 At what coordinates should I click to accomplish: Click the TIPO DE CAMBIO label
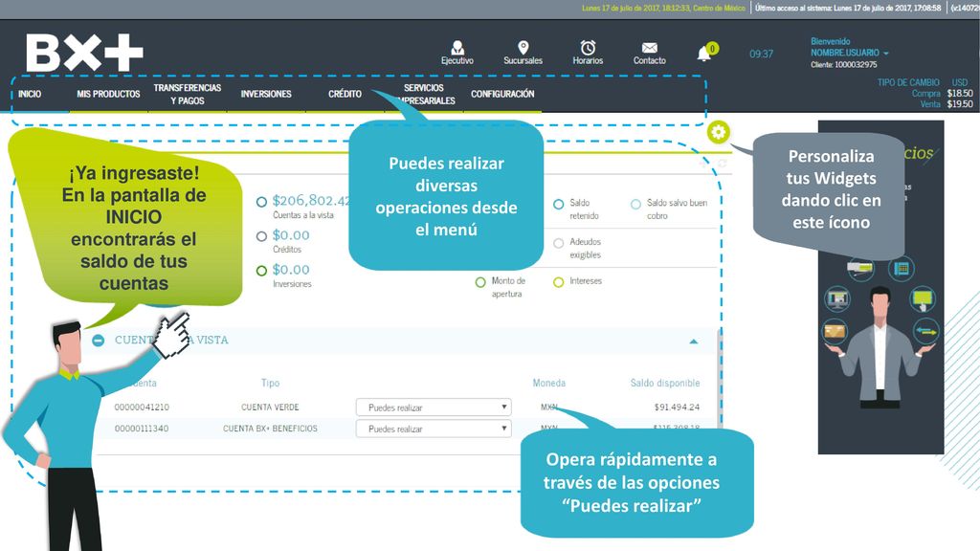coord(908,82)
